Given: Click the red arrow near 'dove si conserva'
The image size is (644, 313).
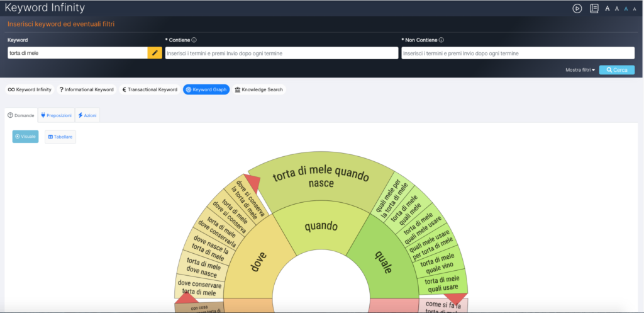Looking at the screenshot, I should (254, 183).
